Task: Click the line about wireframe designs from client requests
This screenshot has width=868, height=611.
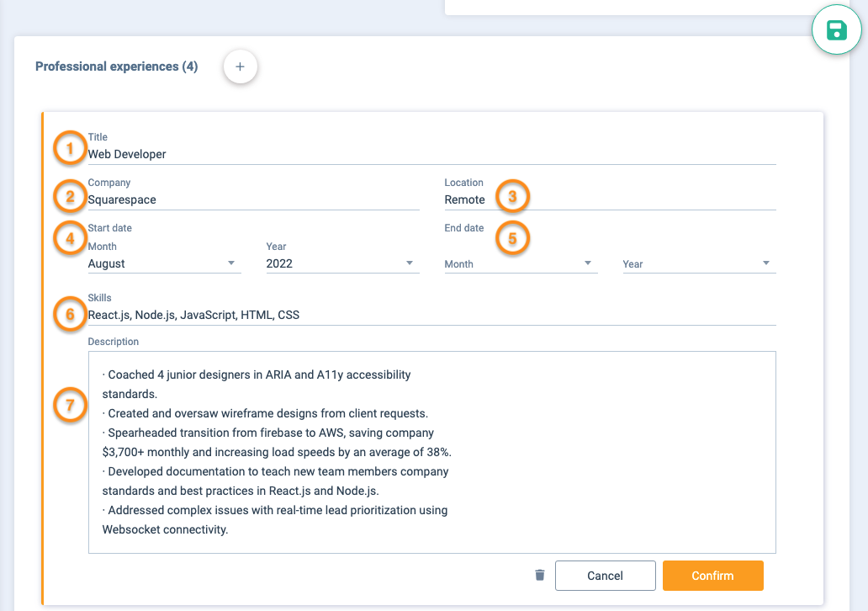Action: pos(265,413)
